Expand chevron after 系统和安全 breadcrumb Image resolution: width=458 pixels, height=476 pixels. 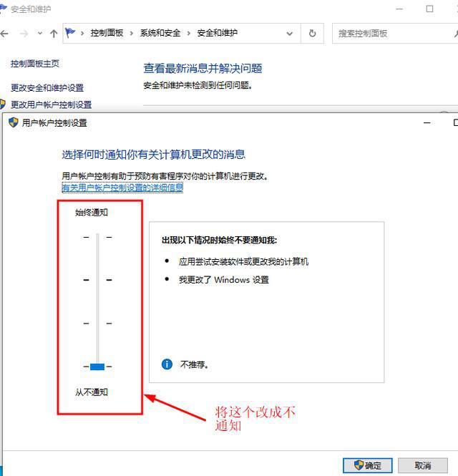coord(189,34)
